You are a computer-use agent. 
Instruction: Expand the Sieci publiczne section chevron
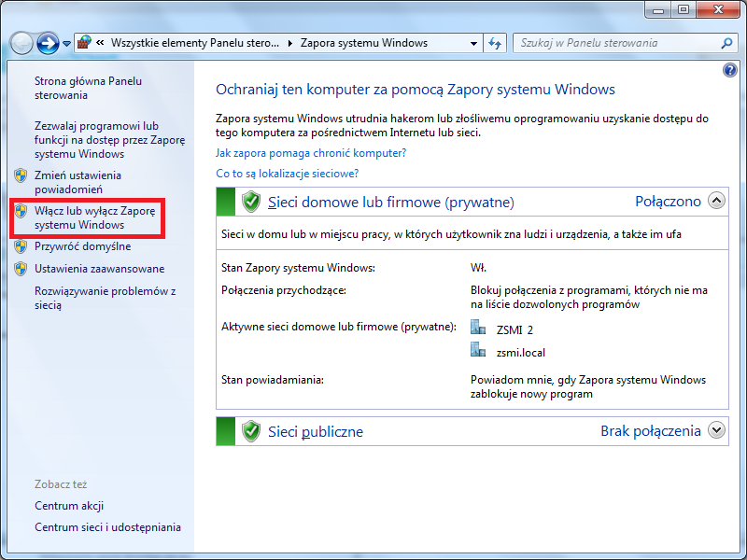pos(716,430)
